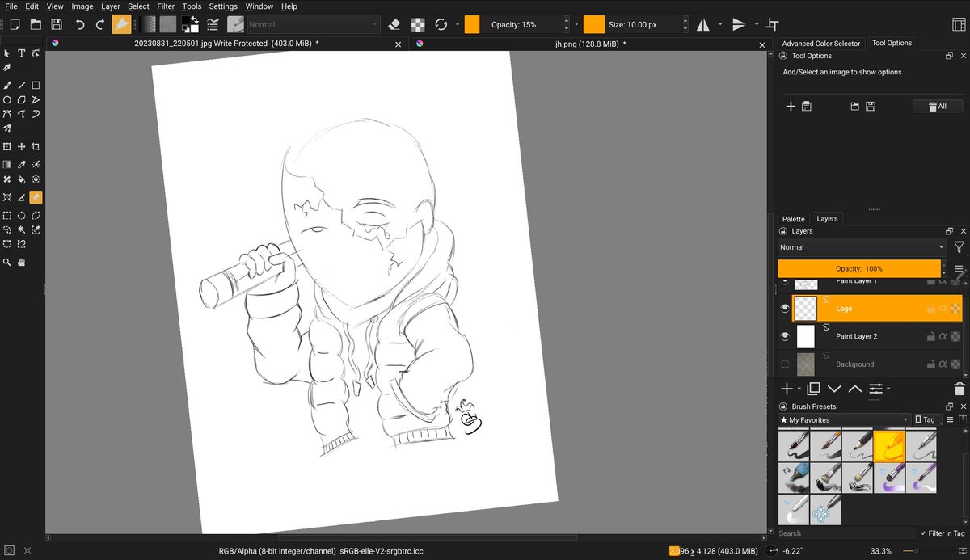The width and height of the screenshot is (970, 560).
Task: Toggle eraser mode in the toolbar
Action: click(x=394, y=25)
